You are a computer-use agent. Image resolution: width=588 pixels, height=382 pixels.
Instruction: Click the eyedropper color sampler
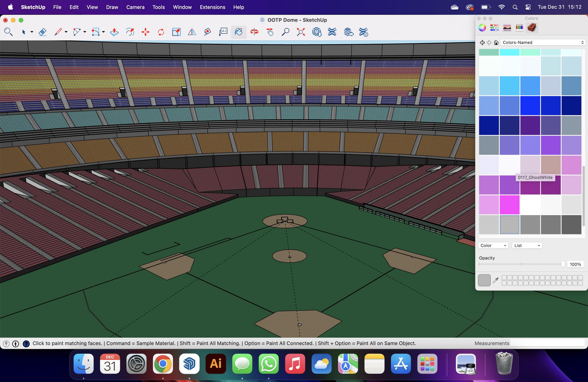coord(496,280)
